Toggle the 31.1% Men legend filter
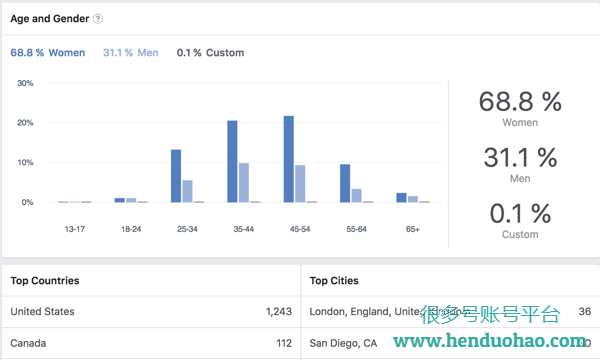 point(130,53)
